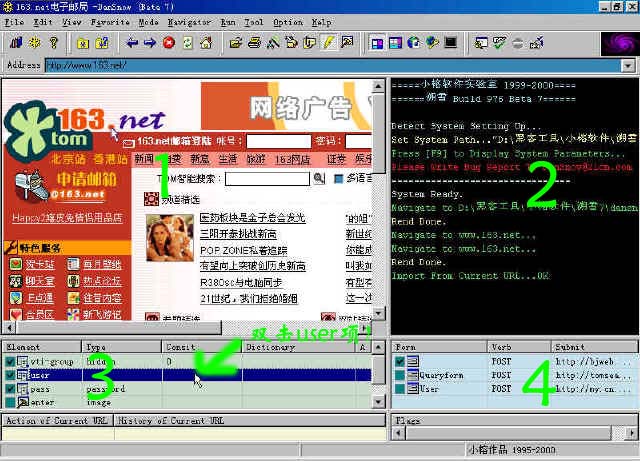Open the Favorite menu
The height and width of the screenshot is (461, 640).
[110, 22]
